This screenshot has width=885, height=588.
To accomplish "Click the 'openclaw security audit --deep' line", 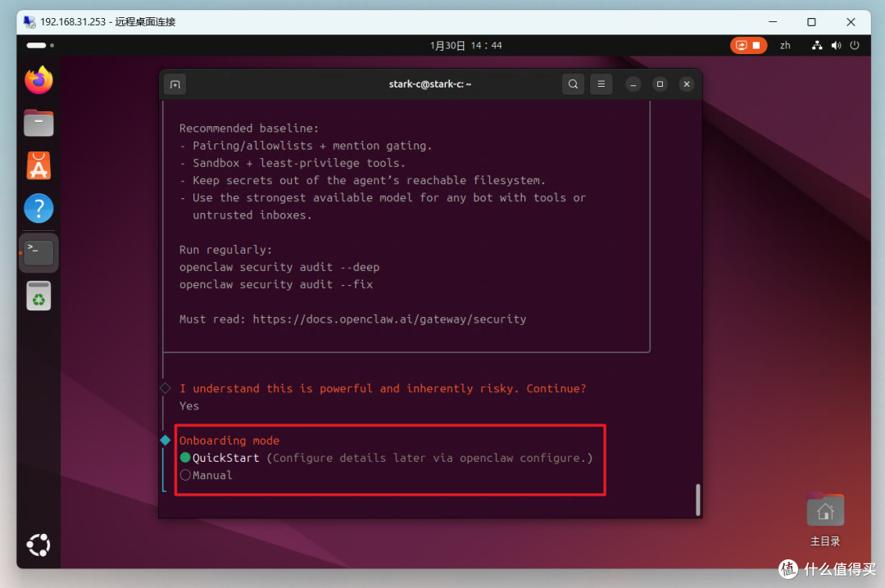I will pyautogui.click(x=279, y=267).
